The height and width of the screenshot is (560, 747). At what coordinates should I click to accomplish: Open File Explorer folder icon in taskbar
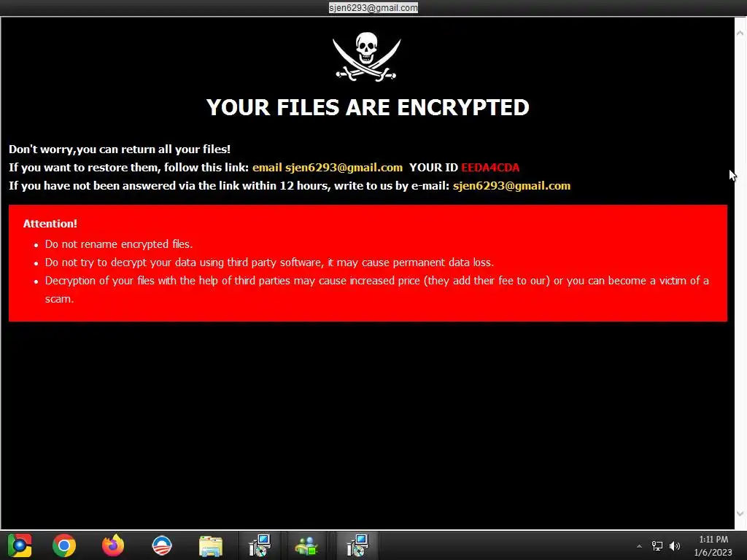211,545
